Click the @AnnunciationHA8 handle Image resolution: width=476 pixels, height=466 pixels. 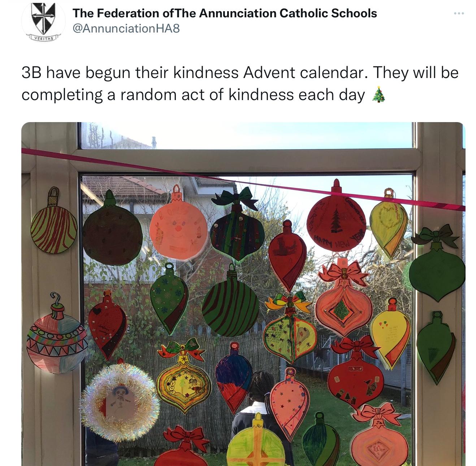(x=126, y=29)
